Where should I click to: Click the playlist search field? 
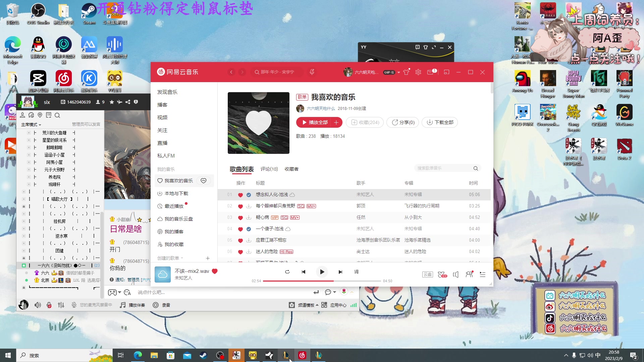tap(443, 168)
